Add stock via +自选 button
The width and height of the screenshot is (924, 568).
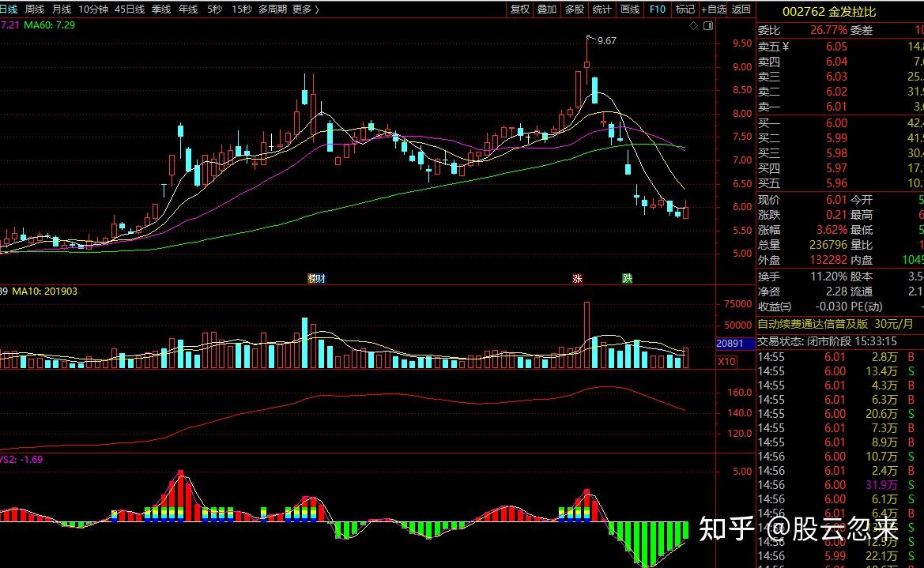click(712, 9)
